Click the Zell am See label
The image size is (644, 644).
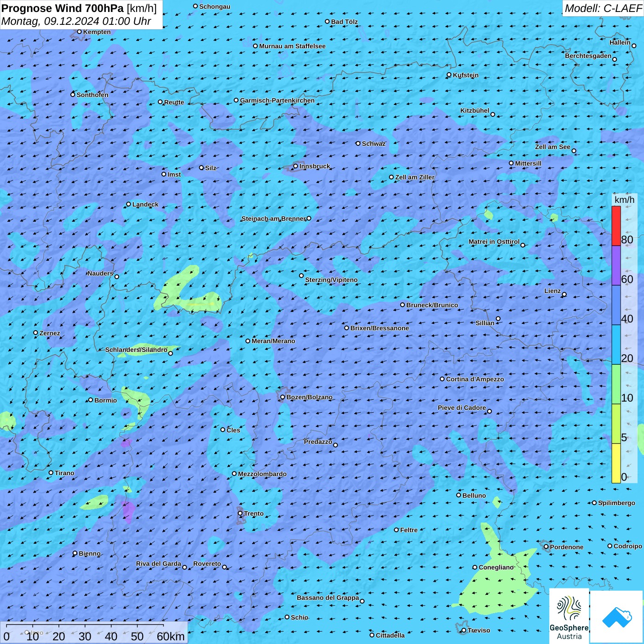pyautogui.click(x=552, y=147)
